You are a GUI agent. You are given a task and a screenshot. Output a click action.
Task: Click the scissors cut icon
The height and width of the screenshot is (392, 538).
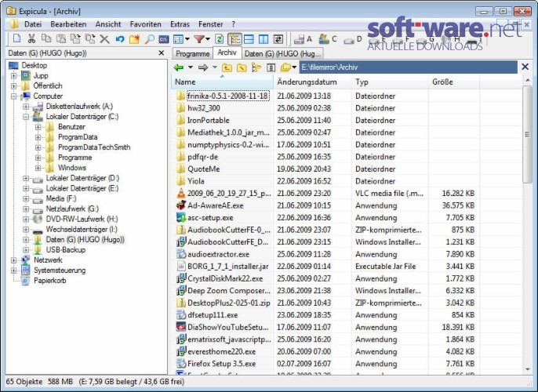coord(31,38)
